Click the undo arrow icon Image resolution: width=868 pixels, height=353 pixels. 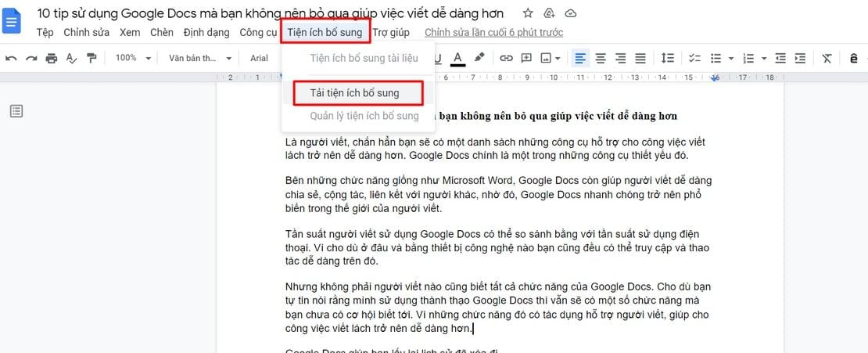click(11, 58)
